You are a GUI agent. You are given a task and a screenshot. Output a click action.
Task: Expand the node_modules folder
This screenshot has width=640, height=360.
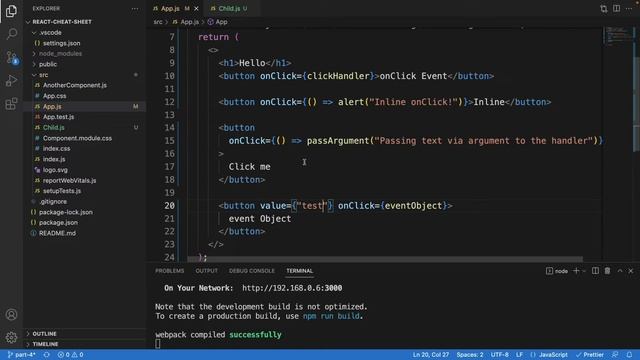[x=60, y=53]
